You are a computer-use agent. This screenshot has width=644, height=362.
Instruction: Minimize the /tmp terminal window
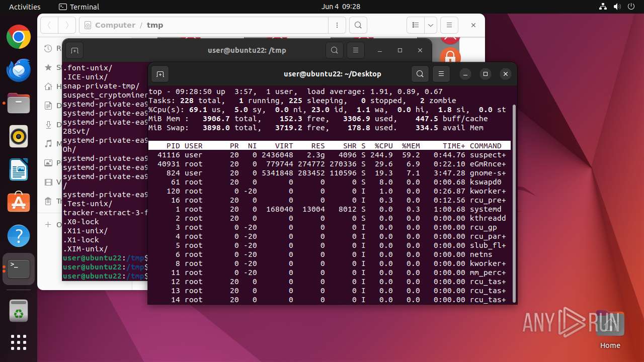380,50
